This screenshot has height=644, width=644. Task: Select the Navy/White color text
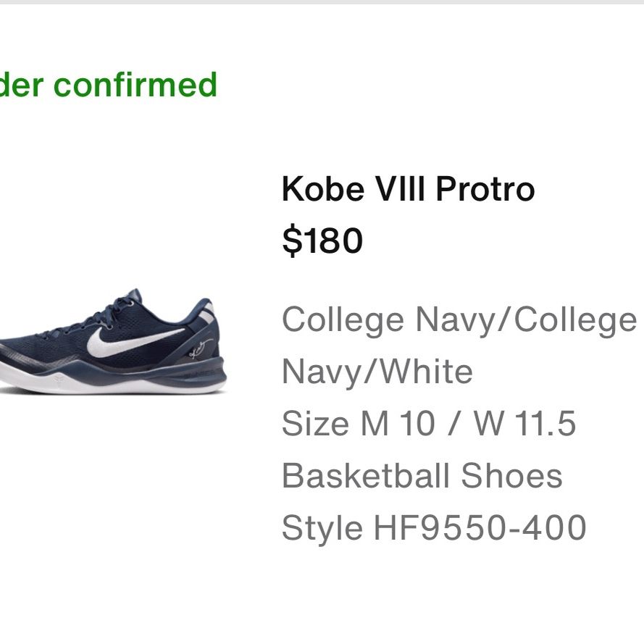point(377,372)
